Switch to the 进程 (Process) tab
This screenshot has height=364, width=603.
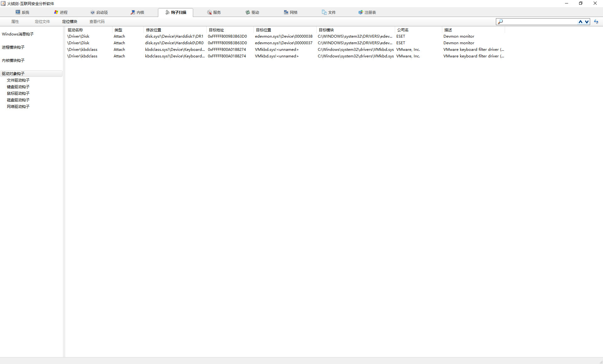click(61, 12)
